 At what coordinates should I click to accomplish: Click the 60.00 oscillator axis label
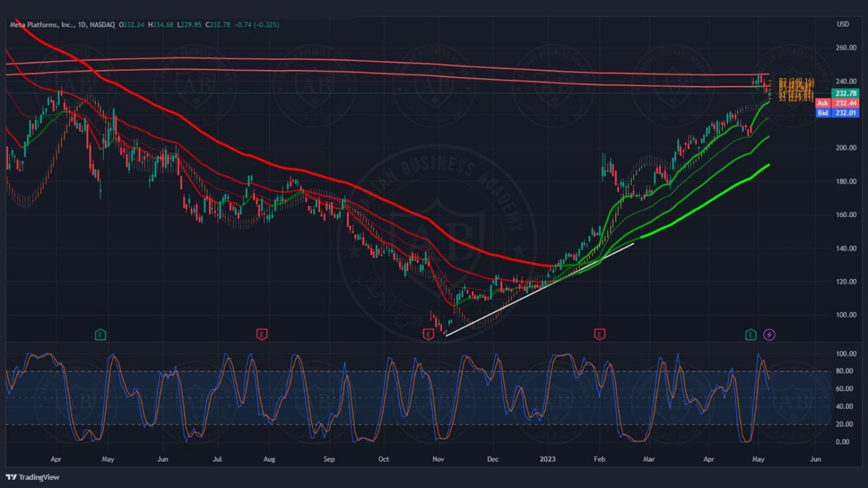(x=844, y=389)
